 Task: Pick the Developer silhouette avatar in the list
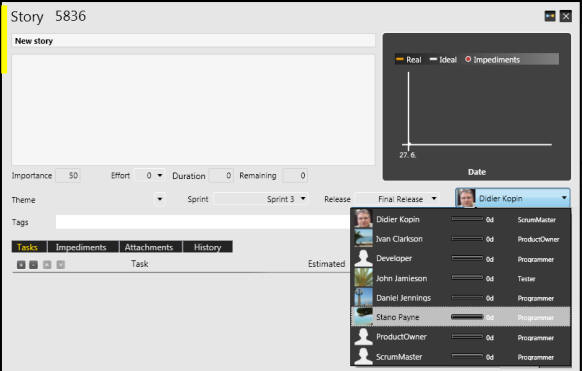(363, 258)
